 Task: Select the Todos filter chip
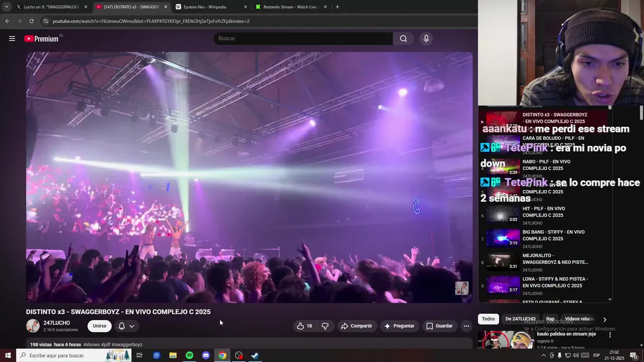point(488,319)
